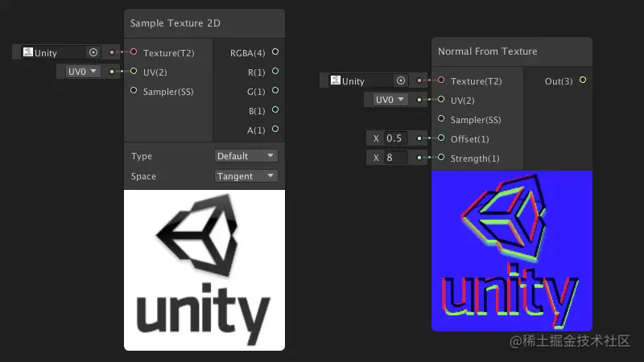Click the Texture(T2) input port on Sample Texture 2D
The width and height of the screenshot is (644, 362).
coord(134,51)
